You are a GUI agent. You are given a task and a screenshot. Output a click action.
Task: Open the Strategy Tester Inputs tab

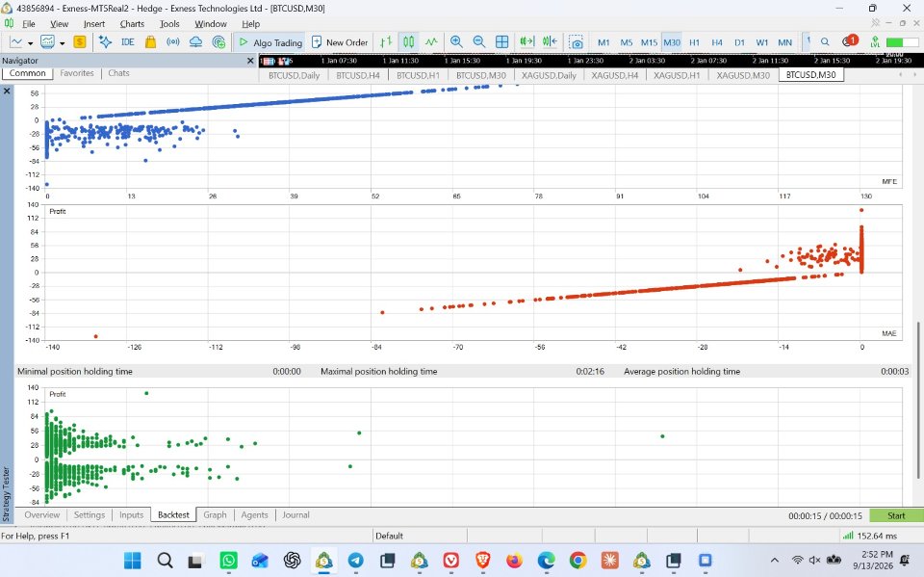pyautogui.click(x=132, y=515)
